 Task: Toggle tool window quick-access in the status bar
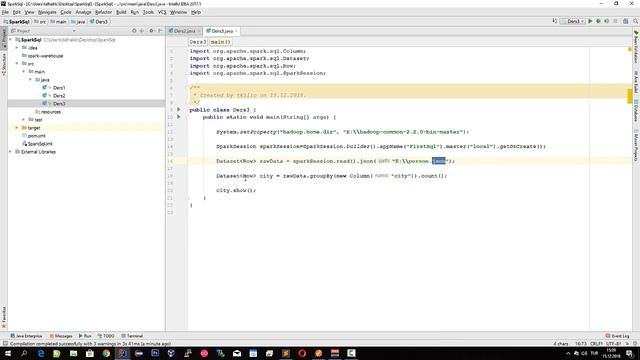(5, 344)
